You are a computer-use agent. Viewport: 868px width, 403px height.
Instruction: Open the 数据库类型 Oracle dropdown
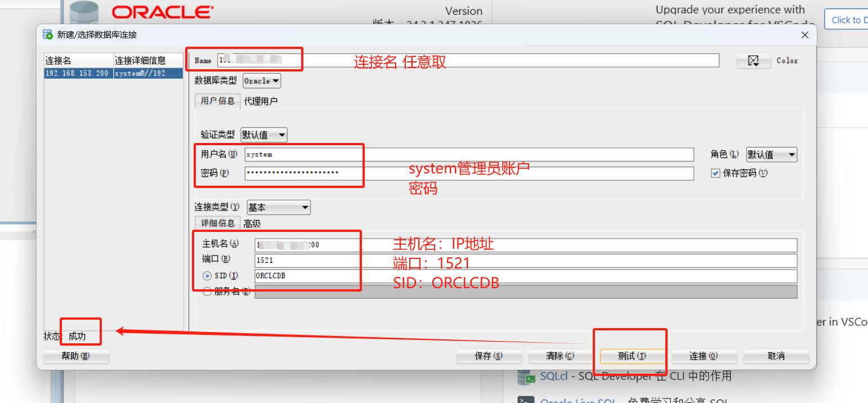(x=262, y=81)
